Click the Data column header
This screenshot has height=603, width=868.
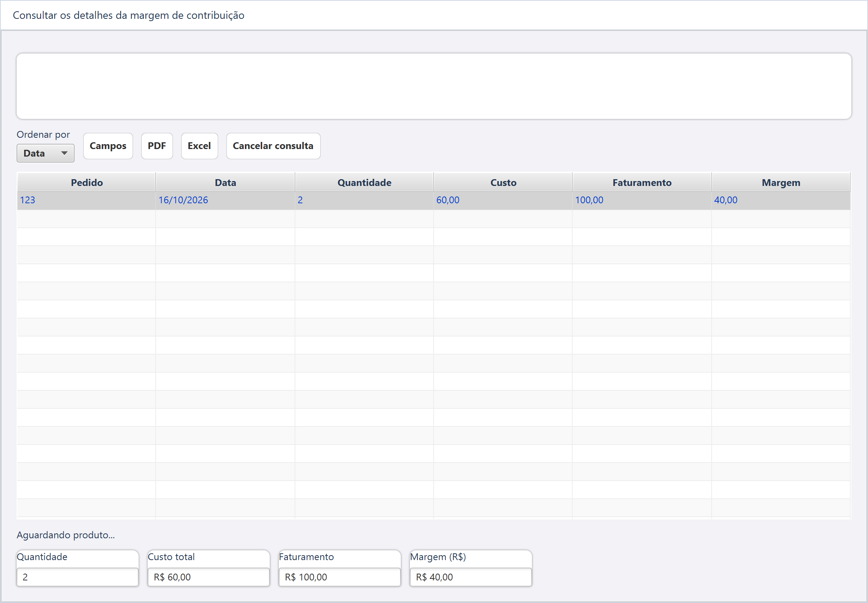pos(225,183)
